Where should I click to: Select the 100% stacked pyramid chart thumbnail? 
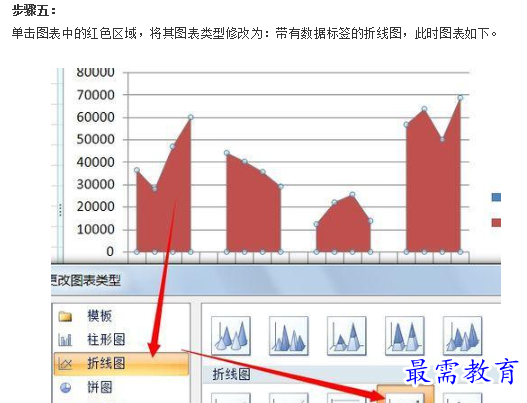click(404, 335)
